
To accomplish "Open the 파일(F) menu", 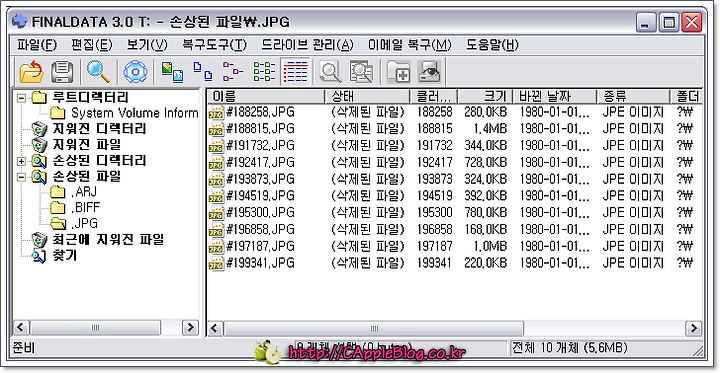I will coord(37,45).
